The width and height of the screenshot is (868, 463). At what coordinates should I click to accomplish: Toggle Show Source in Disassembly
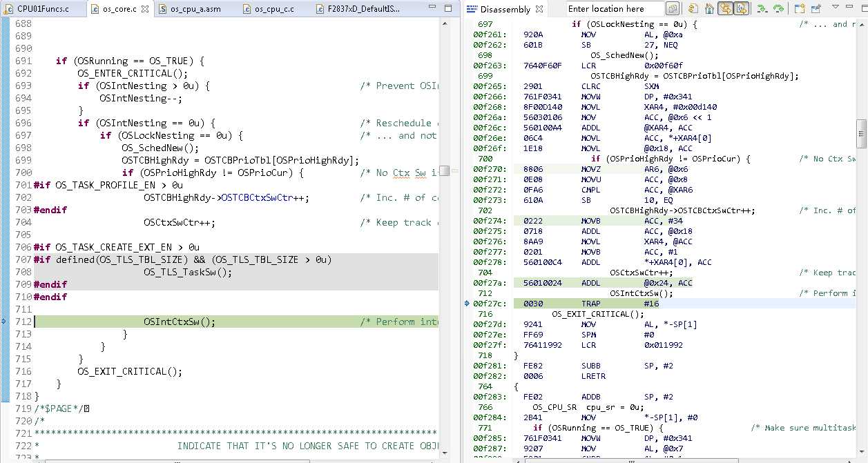click(741, 9)
